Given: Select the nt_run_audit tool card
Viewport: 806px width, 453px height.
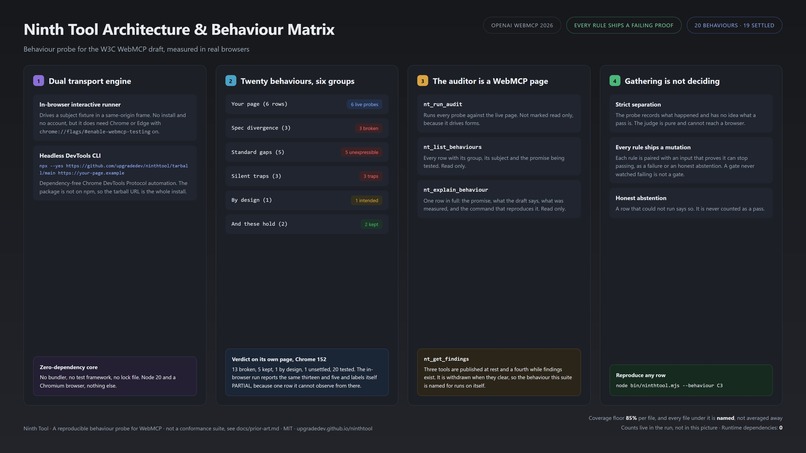Looking at the screenshot, I should (x=499, y=113).
